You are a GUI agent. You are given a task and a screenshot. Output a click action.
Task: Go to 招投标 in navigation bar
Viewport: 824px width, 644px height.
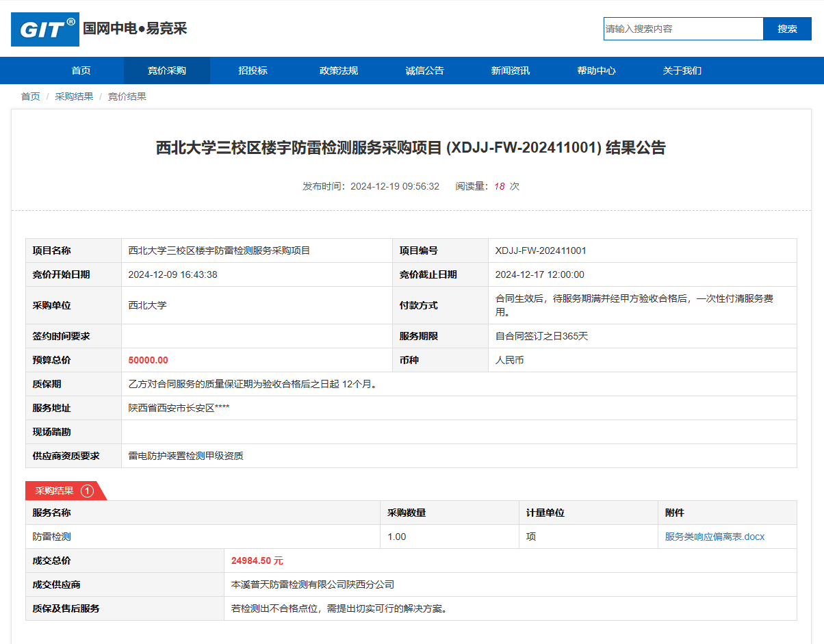[253, 70]
